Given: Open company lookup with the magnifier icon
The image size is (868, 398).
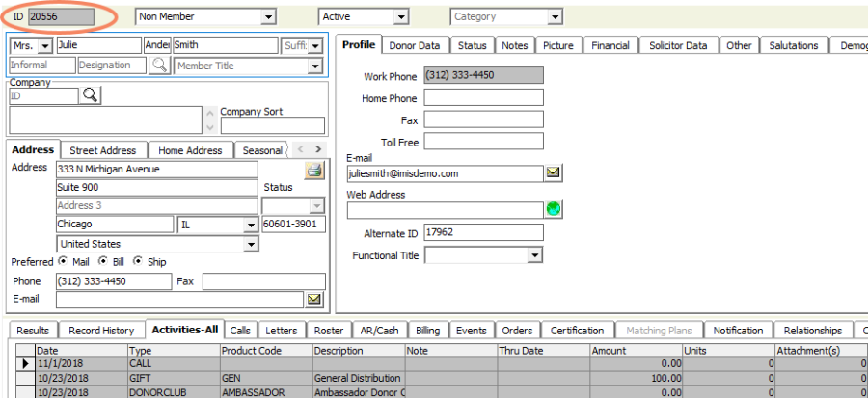Looking at the screenshot, I should pos(91,94).
